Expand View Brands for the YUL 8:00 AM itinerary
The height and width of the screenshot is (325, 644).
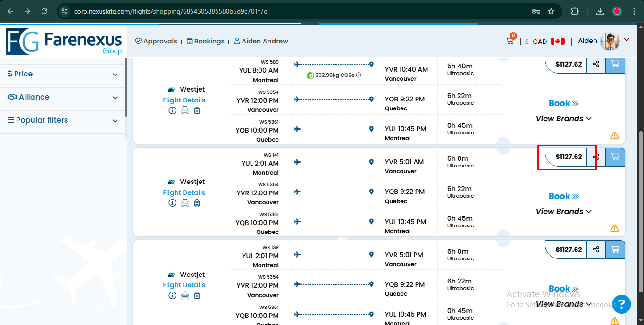(564, 119)
